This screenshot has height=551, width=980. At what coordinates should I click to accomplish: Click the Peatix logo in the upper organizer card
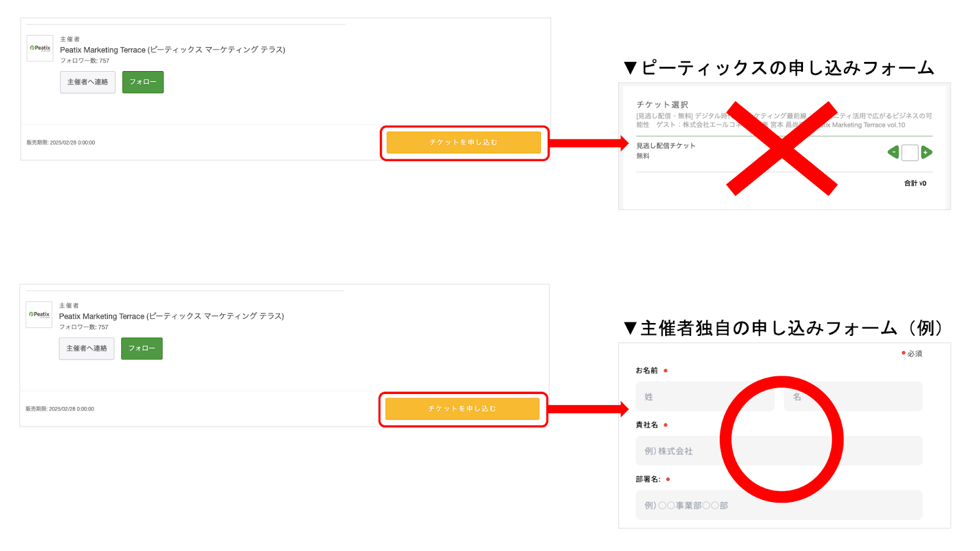40,48
